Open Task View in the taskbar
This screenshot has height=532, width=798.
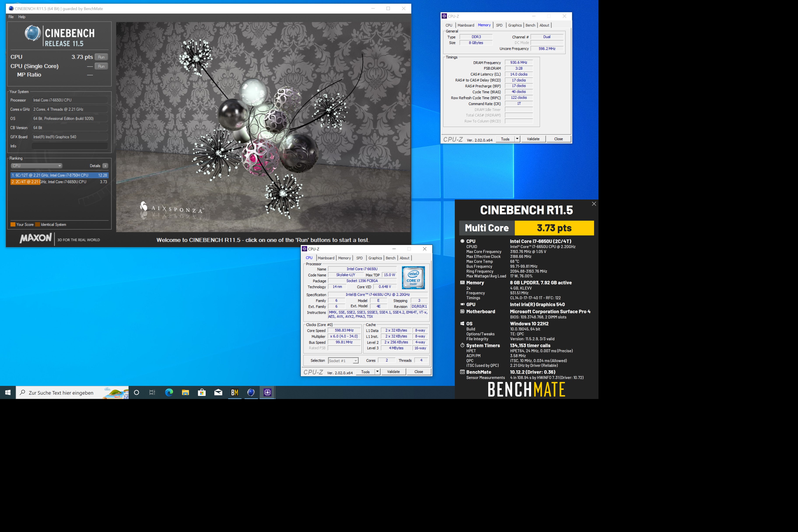152,392
